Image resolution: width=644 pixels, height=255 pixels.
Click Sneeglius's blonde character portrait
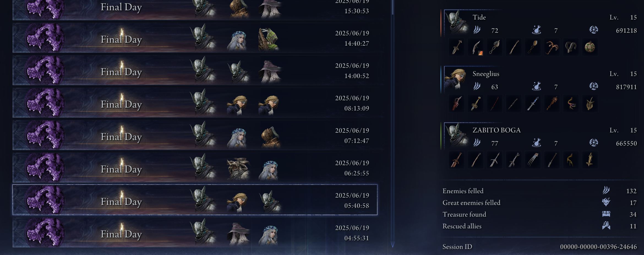pyautogui.click(x=457, y=79)
